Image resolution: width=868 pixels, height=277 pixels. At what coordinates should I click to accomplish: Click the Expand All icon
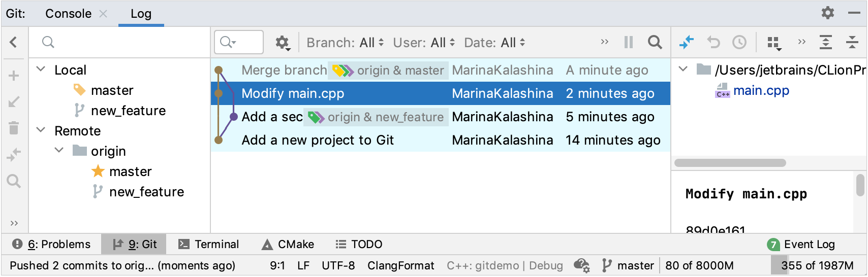(x=826, y=42)
